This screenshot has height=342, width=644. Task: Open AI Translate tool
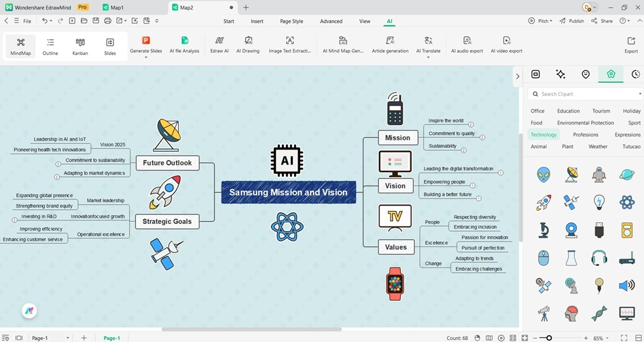pyautogui.click(x=428, y=45)
